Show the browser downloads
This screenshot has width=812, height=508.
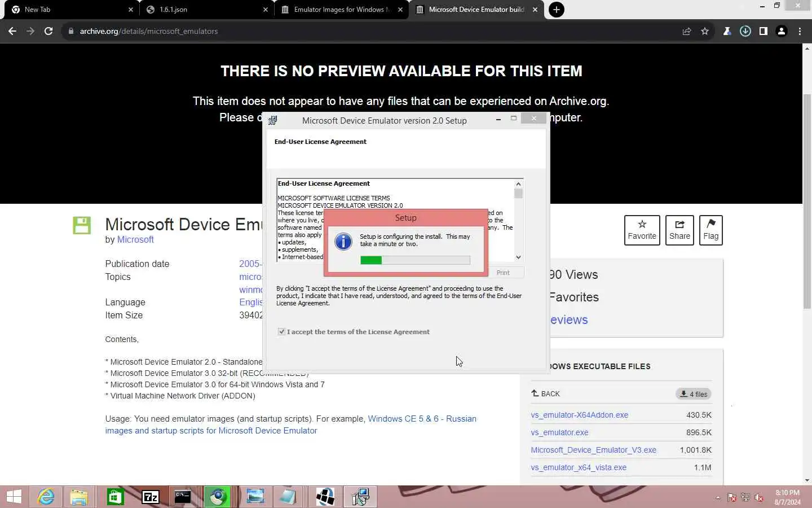click(x=745, y=31)
